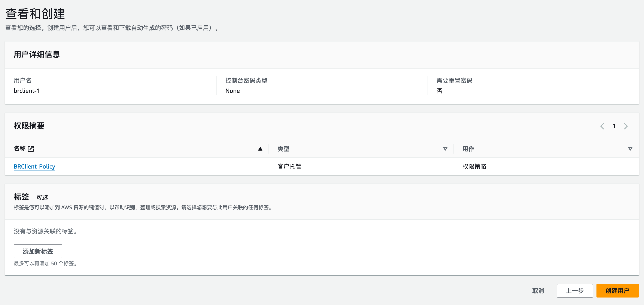Click the 权限摘要 section heading
The width and height of the screenshot is (644, 305).
[29, 126]
